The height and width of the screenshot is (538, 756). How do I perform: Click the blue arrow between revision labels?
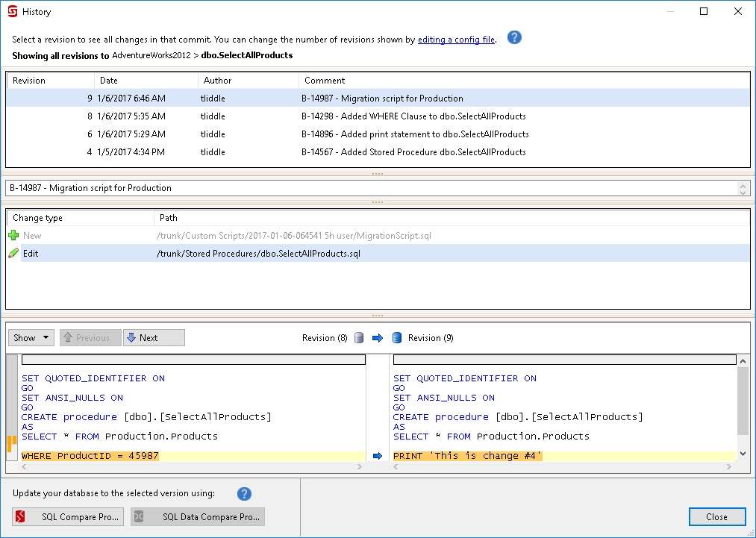point(378,338)
